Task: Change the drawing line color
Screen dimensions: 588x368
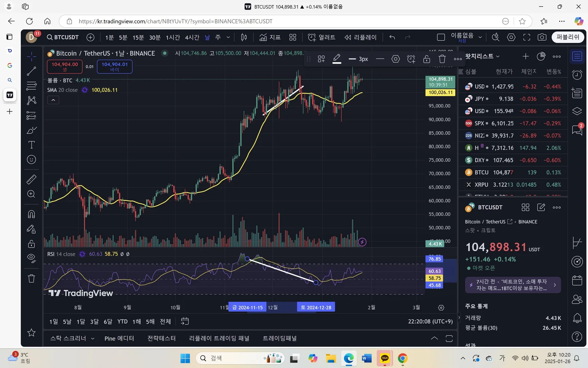Action: 337,59
